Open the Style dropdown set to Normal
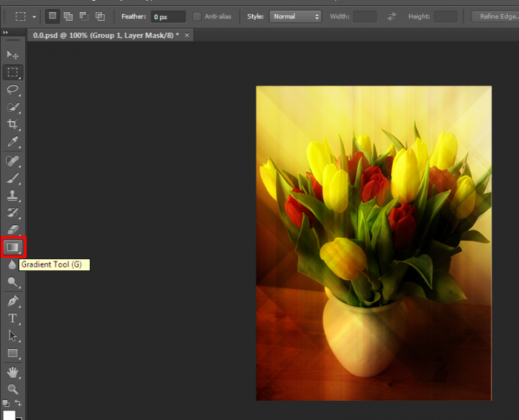 pos(296,16)
